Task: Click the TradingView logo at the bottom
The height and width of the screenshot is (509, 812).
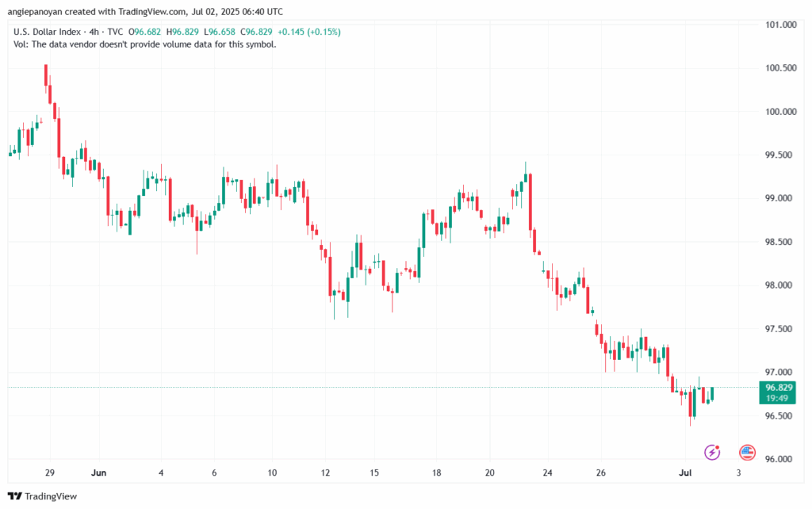Action: pyautogui.click(x=43, y=496)
